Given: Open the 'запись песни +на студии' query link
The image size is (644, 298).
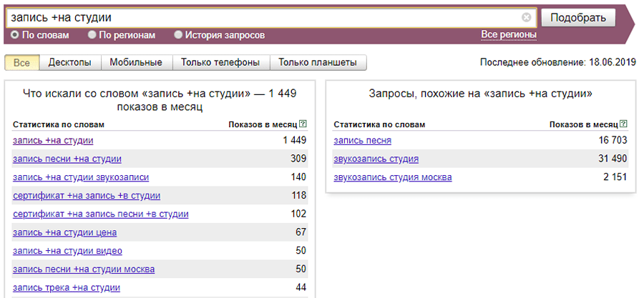Looking at the screenshot, I should [67, 159].
